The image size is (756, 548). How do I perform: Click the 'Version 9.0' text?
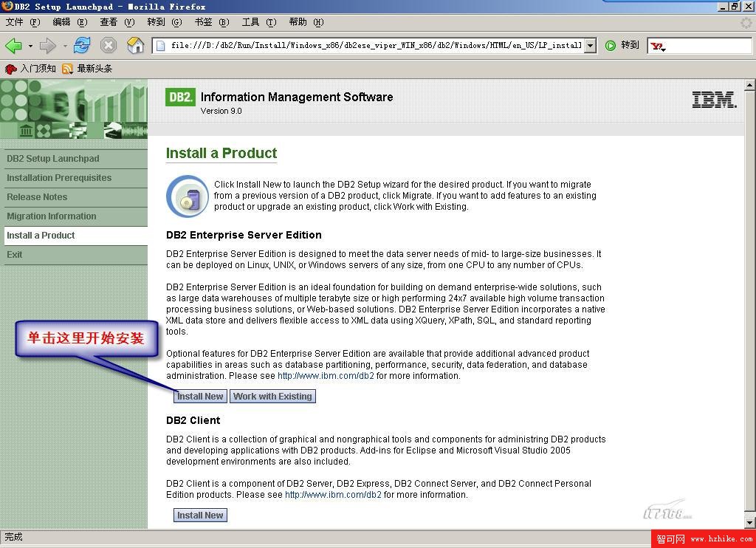221,111
